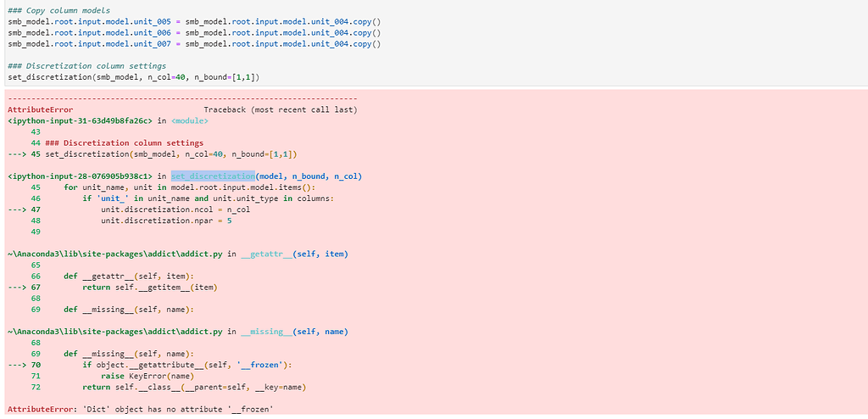
Task: Click the highlighted set_discretization function name
Action: click(208, 176)
